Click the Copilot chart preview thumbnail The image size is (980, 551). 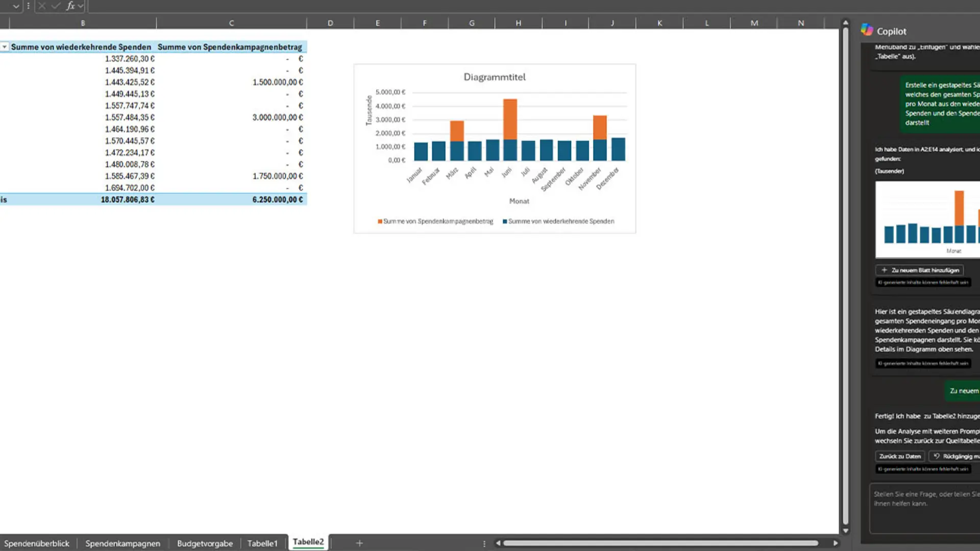[927, 219]
